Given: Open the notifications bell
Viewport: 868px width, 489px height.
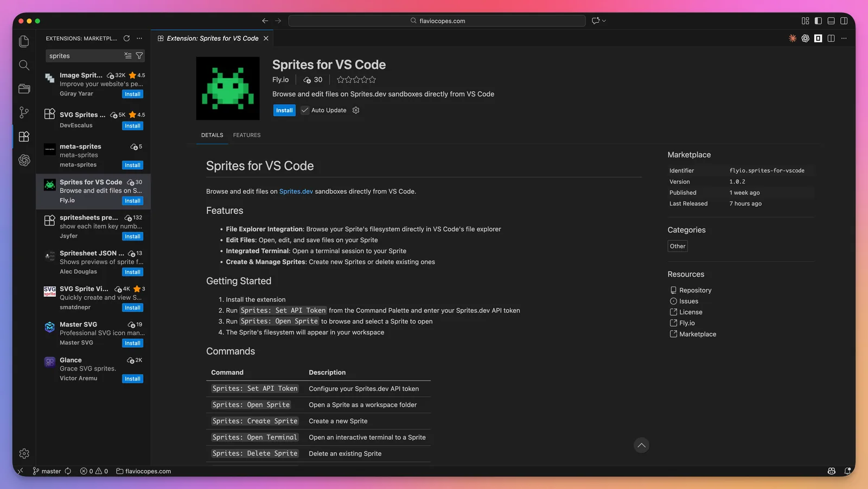Looking at the screenshot, I should 847,471.
